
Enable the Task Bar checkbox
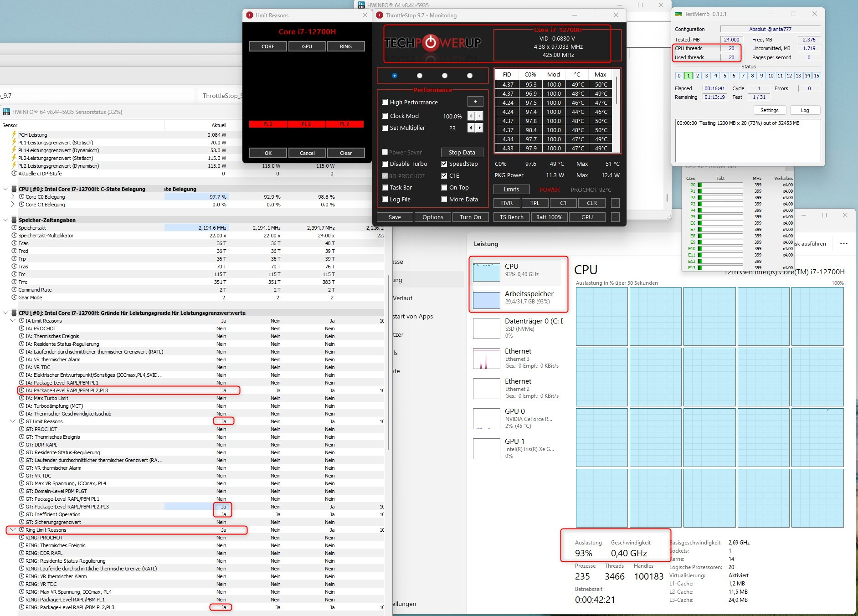[385, 187]
